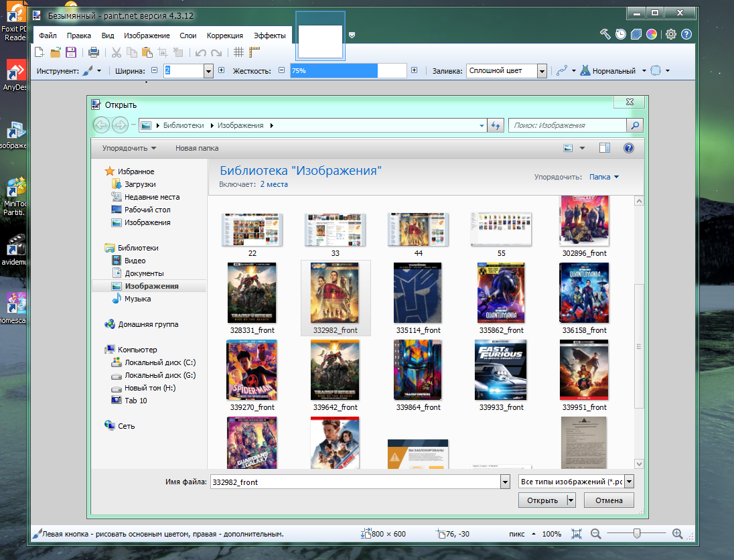Open the Эффекты menu
The image size is (734, 560).
coord(269,36)
